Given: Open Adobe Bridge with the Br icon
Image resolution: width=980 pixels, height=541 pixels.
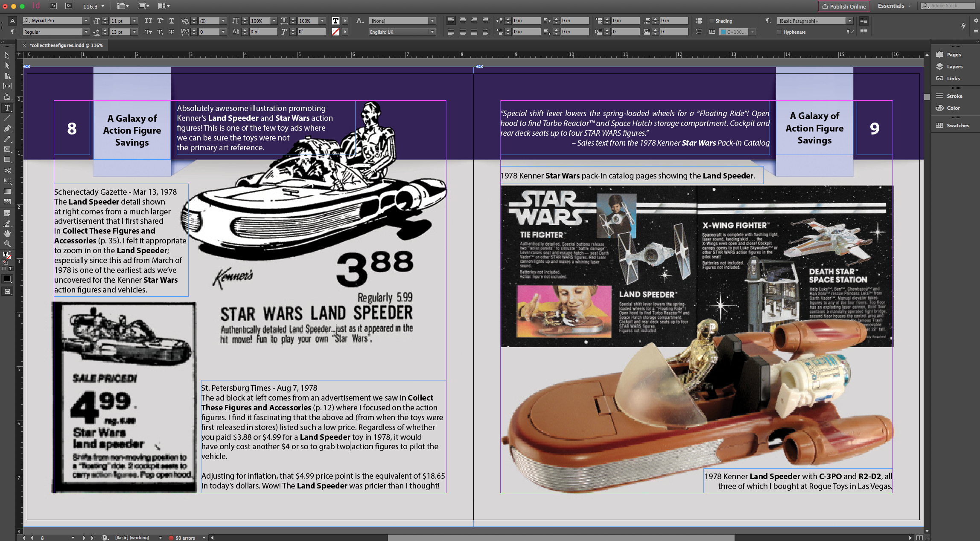Looking at the screenshot, I should pos(53,6).
